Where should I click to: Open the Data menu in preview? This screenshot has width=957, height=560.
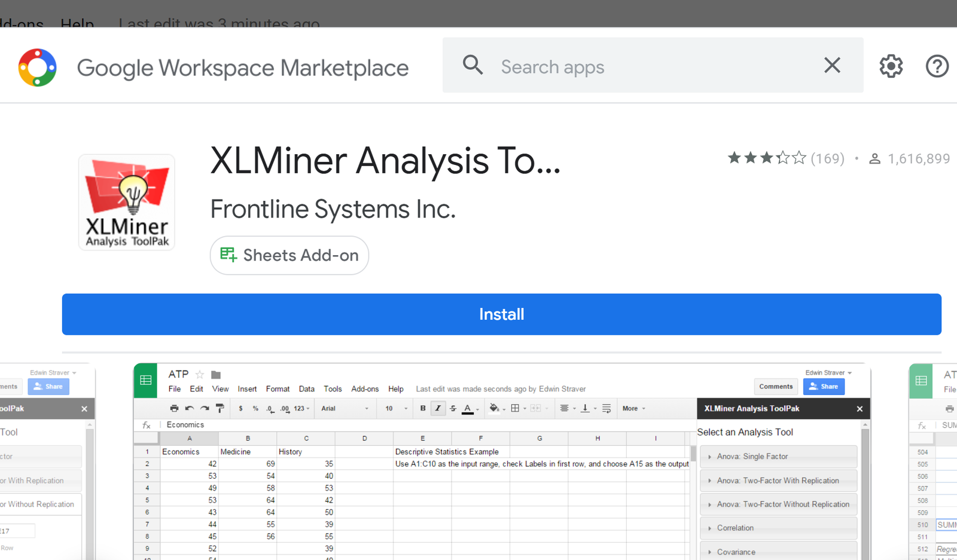tap(306, 389)
